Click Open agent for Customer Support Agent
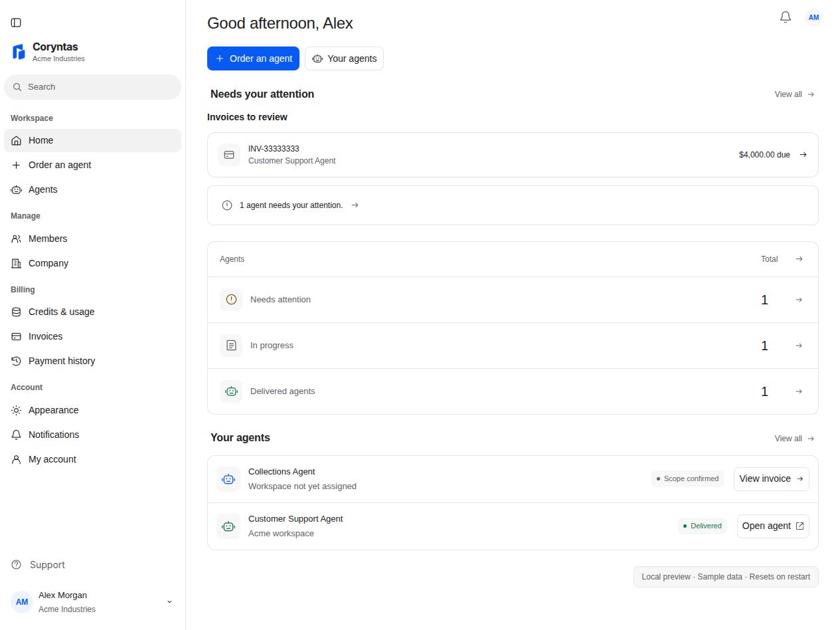The image size is (840, 630). [x=773, y=526]
